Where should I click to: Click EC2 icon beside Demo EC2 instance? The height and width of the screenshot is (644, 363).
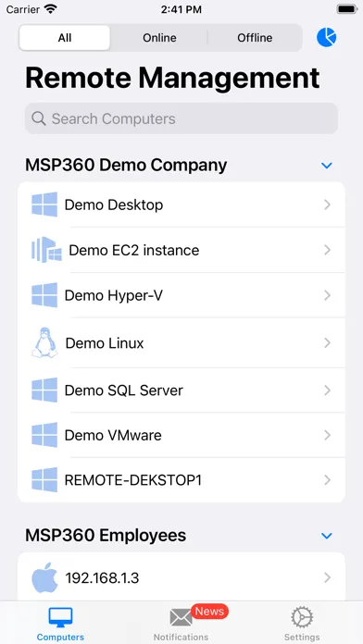tap(46, 250)
